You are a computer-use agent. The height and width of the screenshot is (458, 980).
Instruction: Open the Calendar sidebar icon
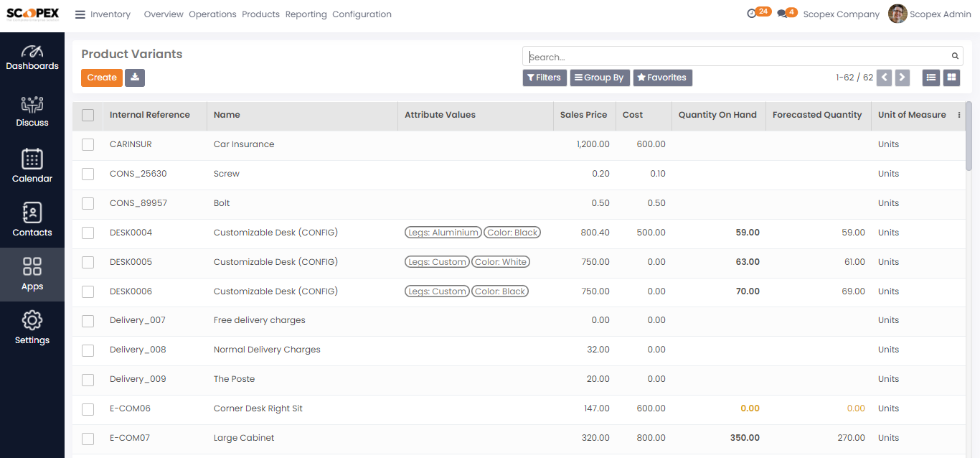point(32,166)
